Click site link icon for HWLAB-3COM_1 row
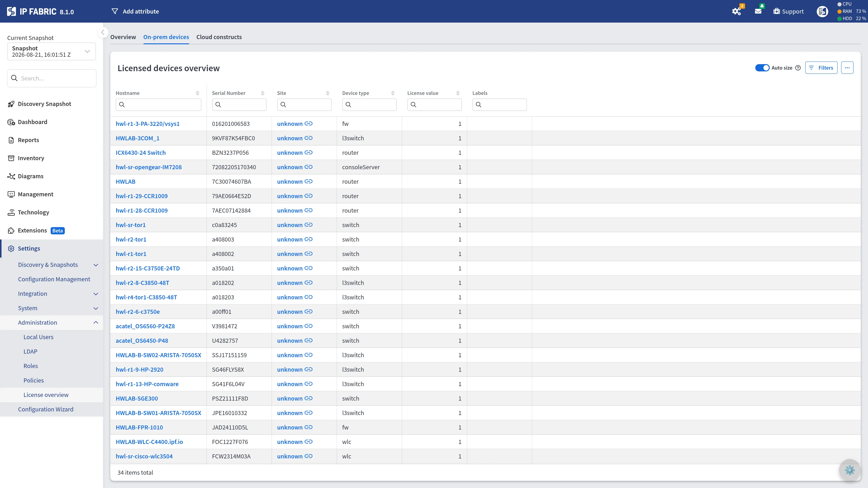This screenshot has height=488, width=868. pyautogui.click(x=309, y=138)
